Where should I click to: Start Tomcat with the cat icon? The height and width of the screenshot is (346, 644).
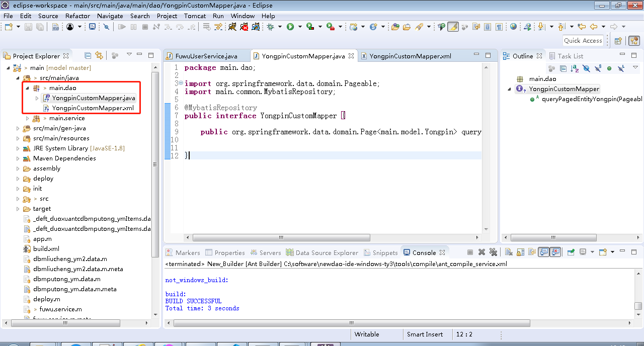pyautogui.click(x=232, y=27)
